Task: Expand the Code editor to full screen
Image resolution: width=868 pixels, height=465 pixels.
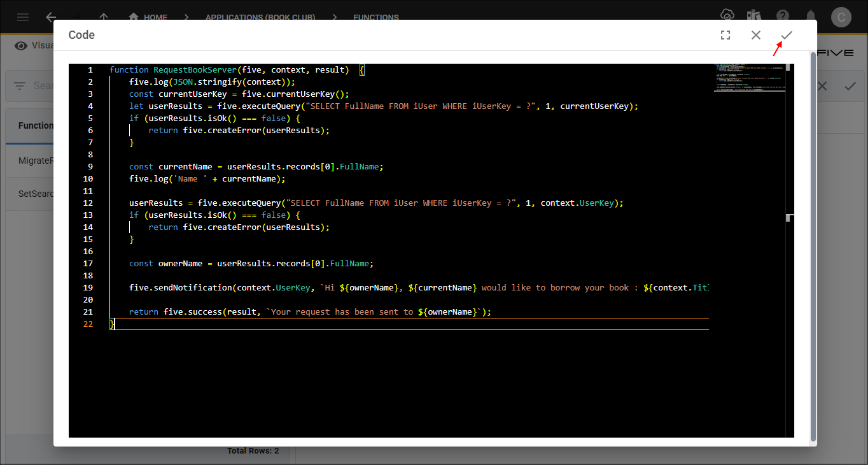Action: 725,35
